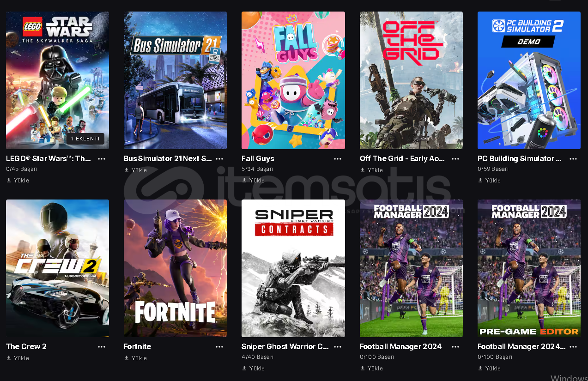The width and height of the screenshot is (588, 381).
Task: Click Yükle under Fortnite
Action: [135, 358]
